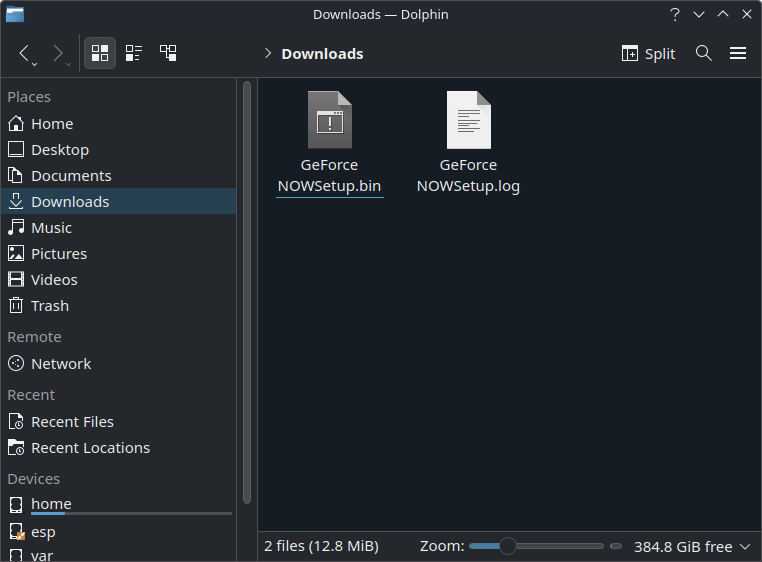Open the window's app menu icon

pos(15,14)
